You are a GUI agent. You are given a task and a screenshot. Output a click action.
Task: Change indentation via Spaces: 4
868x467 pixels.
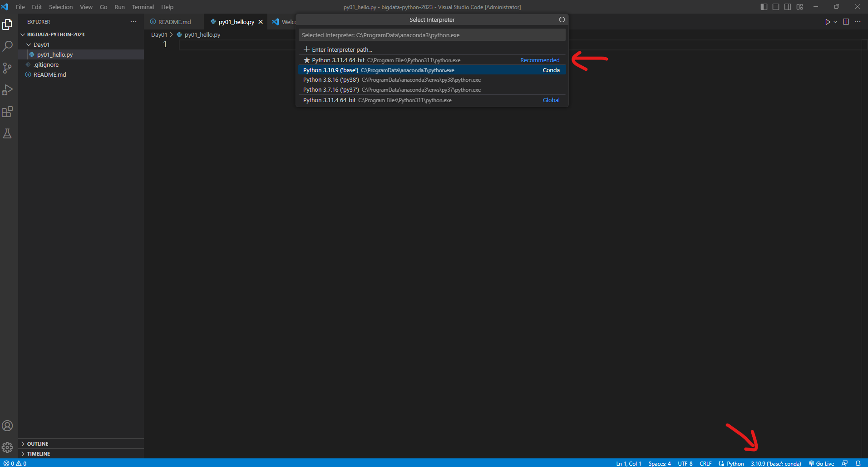coord(659,463)
